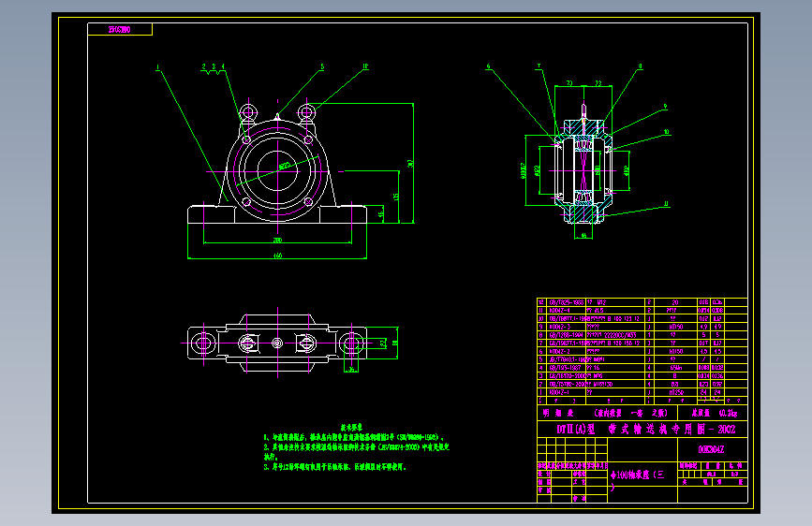Click the '技术要求' technical requirements heading

[x=351, y=428]
